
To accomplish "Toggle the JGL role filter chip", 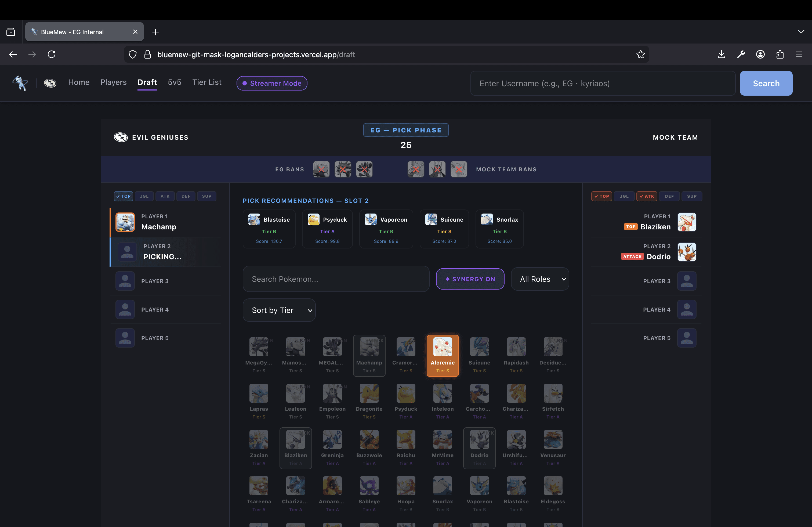I will point(144,196).
